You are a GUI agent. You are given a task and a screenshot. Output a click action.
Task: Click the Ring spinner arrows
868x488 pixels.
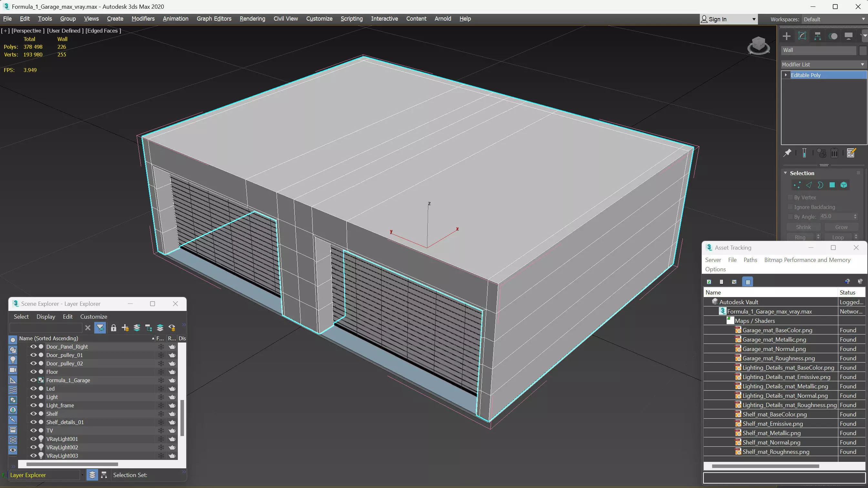pos(818,237)
